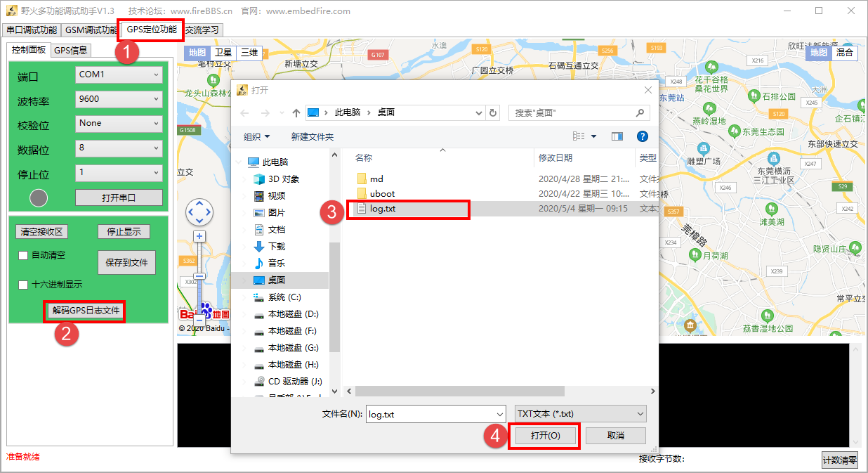The height and width of the screenshot is (473, 868).
Task: Select 本地磁盘 (D:) drive
Action: (x=293, y=314)
